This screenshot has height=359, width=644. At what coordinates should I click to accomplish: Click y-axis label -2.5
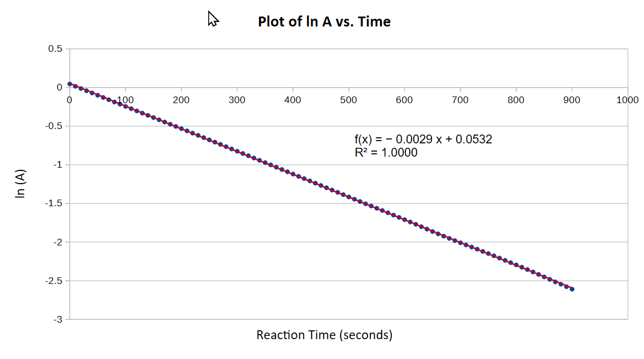pos(55,281)
